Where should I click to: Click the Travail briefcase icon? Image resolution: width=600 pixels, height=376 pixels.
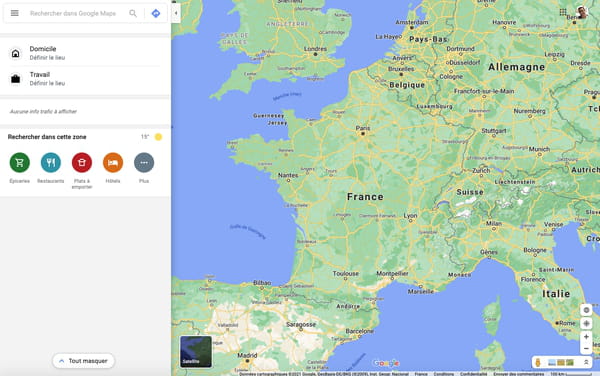click(x=15, y=79)
